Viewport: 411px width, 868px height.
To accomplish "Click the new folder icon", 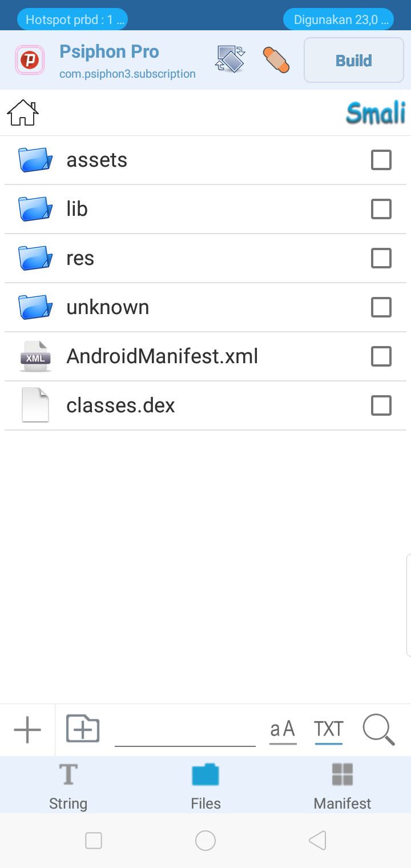I will [x=83, y=729].
